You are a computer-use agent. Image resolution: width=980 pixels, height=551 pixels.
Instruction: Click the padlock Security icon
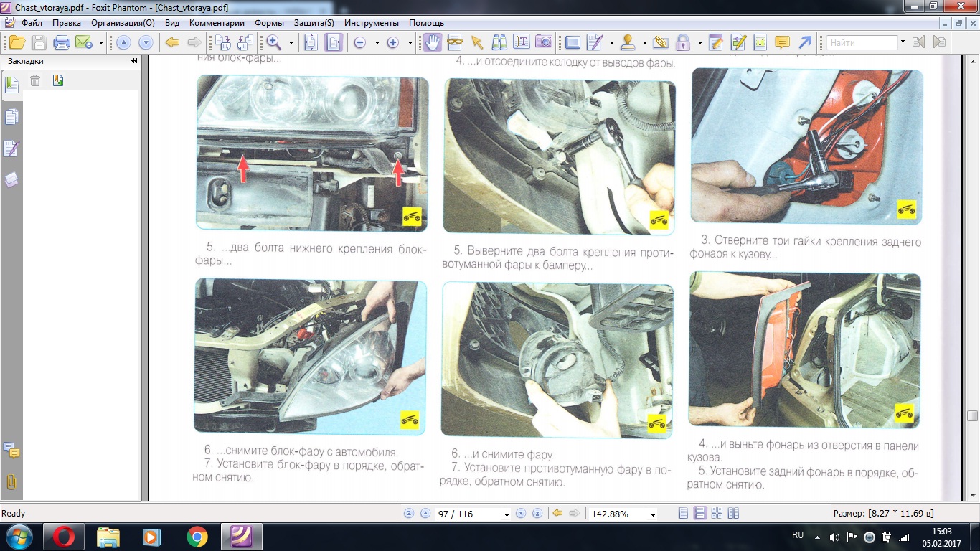pos(682,42)
